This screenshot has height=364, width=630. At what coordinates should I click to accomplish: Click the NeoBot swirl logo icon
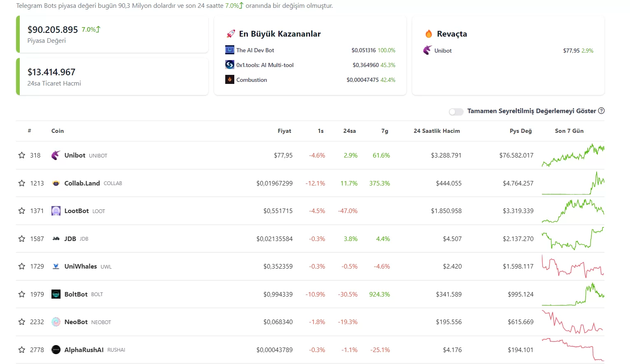tap(56, 322)
